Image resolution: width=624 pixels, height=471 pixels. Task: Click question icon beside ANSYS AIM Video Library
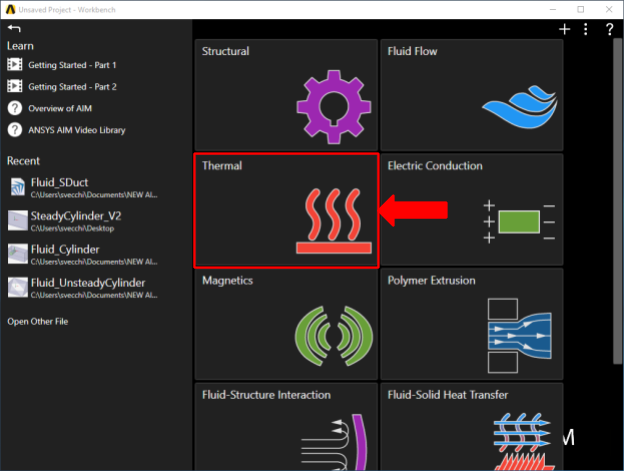pyautogui.click(x=15, y=130)
